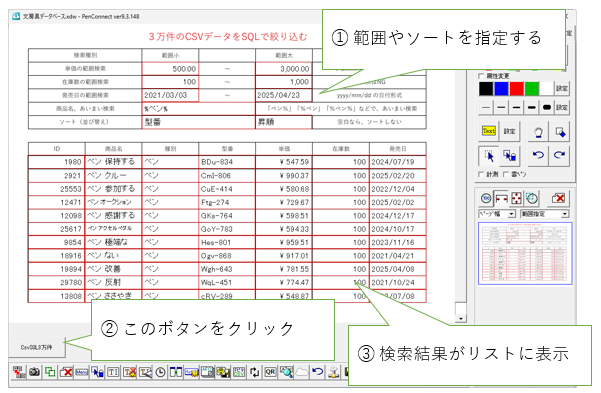601x393 pixels.
Task: Pick the red color swatch
Action: [x=516, y=89]
